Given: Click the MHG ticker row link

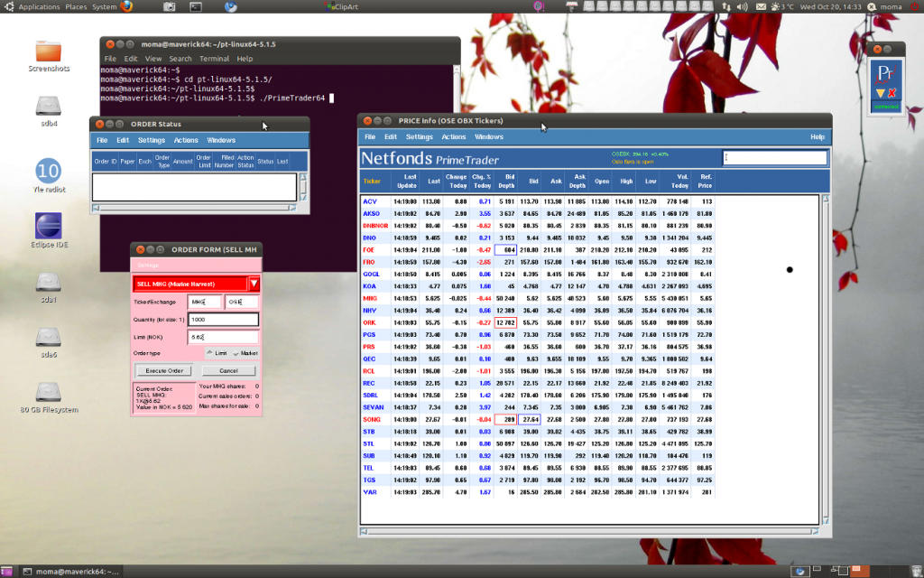Looking at the screenshot, I should (x=369, y=298).
